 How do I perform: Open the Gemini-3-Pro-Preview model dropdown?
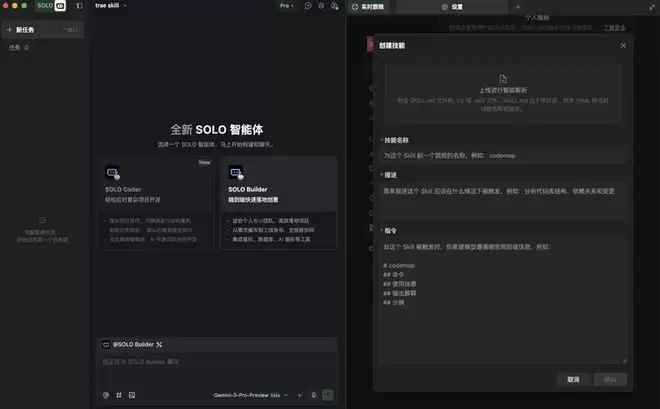click(x=252, y=395)
